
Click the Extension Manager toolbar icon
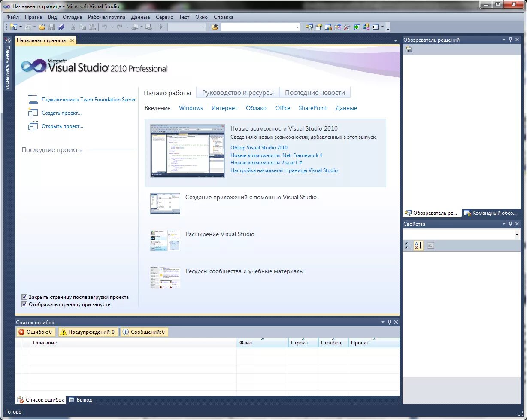[366, 27]
